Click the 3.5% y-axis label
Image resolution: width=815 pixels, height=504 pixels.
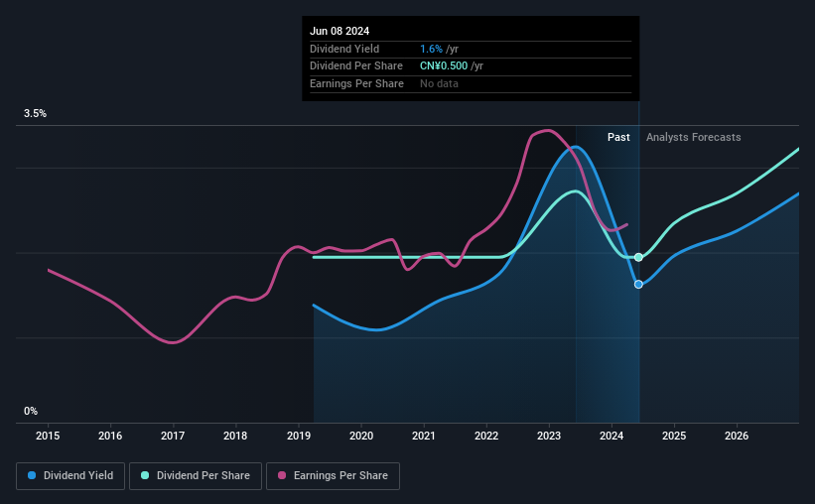tap(35, 114)
